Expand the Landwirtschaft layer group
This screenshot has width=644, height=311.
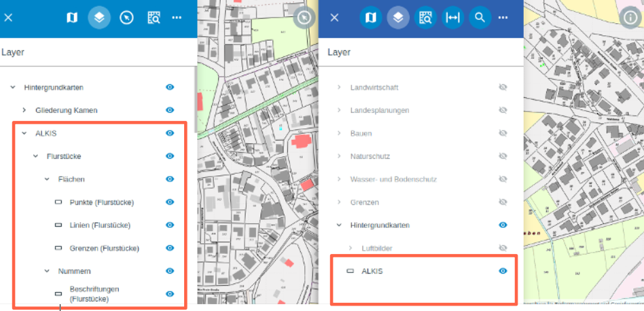click(x=339, y=88)
